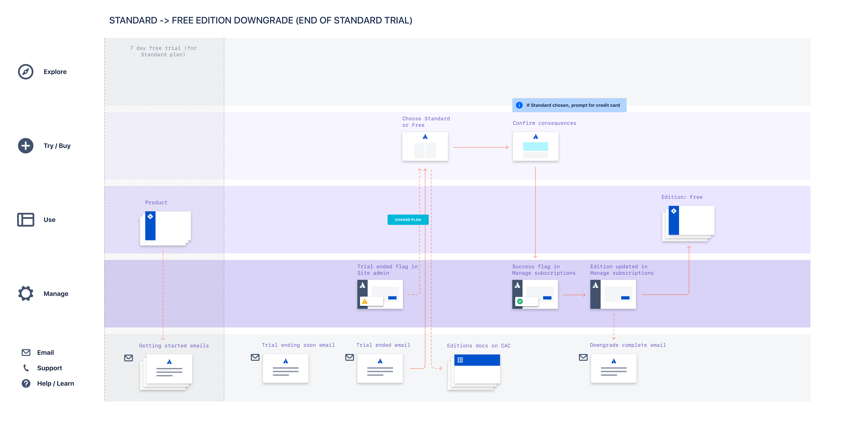Click blue button on Trial ended flag card

pyautogui.click(x=392, y=298)
